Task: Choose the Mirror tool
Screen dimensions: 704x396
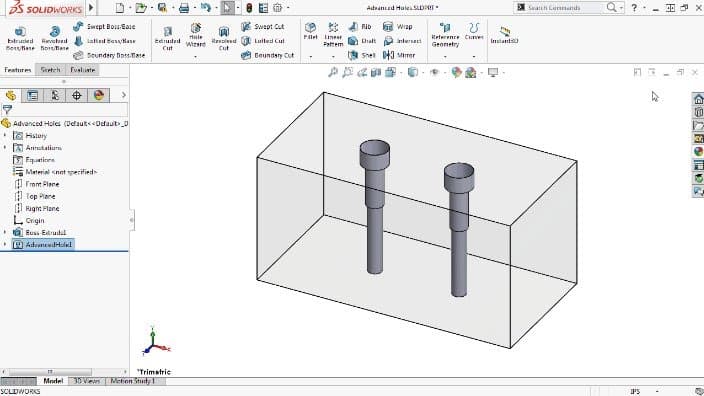Action: click(399, 55)
